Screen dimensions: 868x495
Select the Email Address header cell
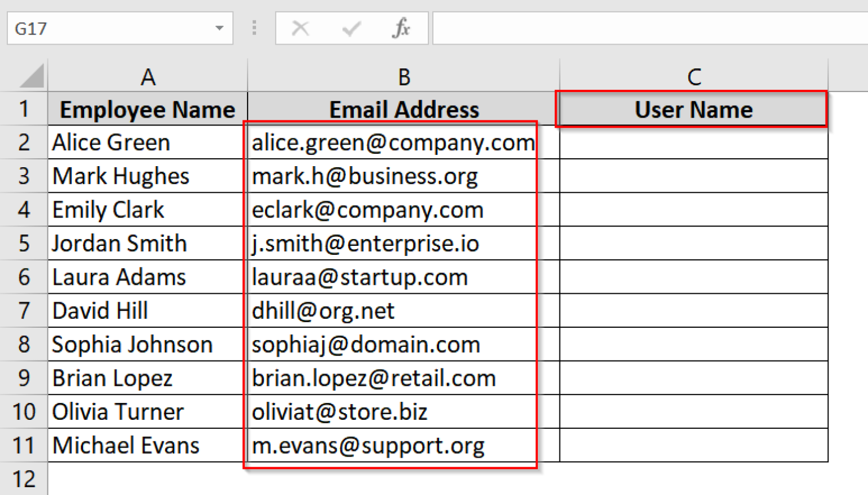[x=403, y=108]
